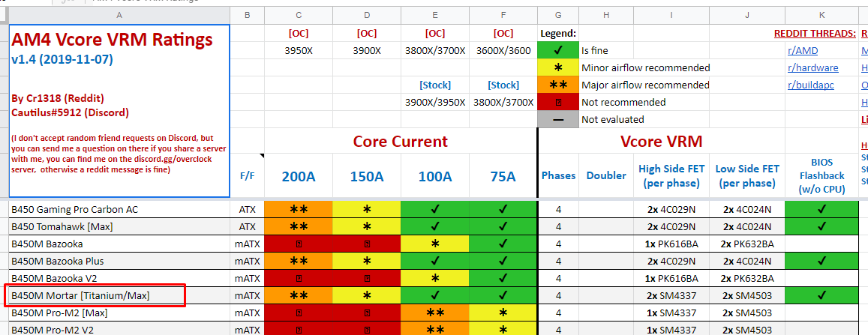Click the 'Minor airflow recommended' legend text
The image size is (868, 335).
pyautogui.click(x=645, y=68)
